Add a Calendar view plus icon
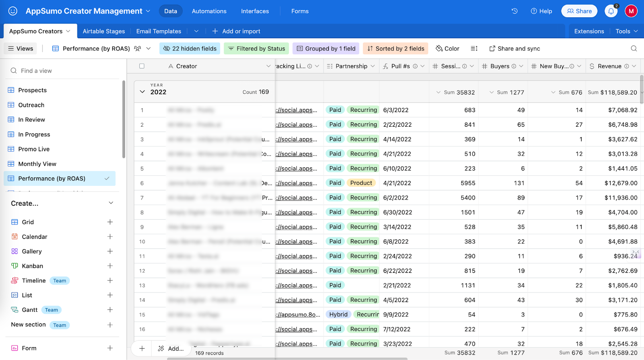The height and width of the screenshot is (360, 644). pos(110,237)
